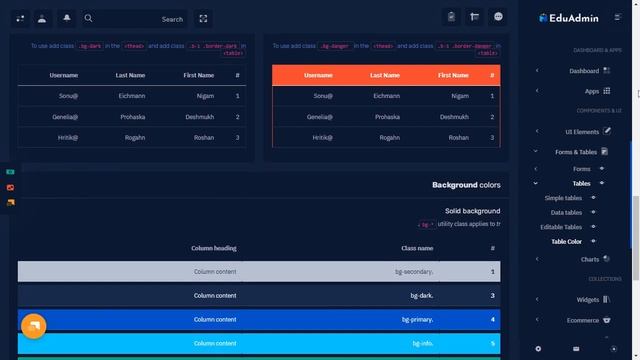Open the UI Elements menu label
Image resolution: width=640 pixels, height=360 pixels.
point(582,132)
